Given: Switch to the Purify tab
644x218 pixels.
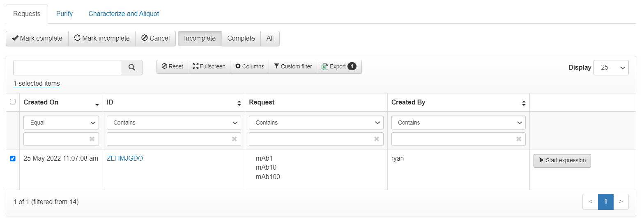Looking at the screenshot, I should pos(64,14).
